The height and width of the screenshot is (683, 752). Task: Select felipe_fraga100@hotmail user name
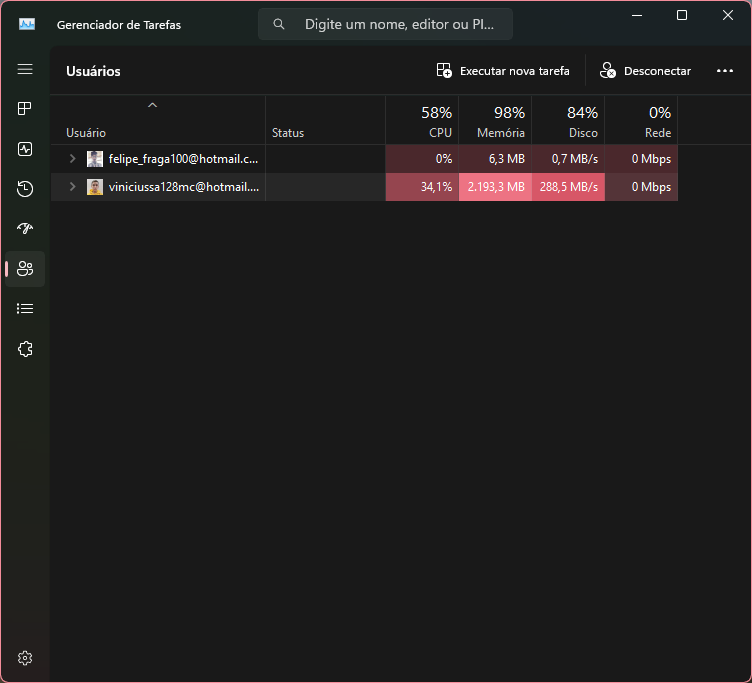point(183,159)
